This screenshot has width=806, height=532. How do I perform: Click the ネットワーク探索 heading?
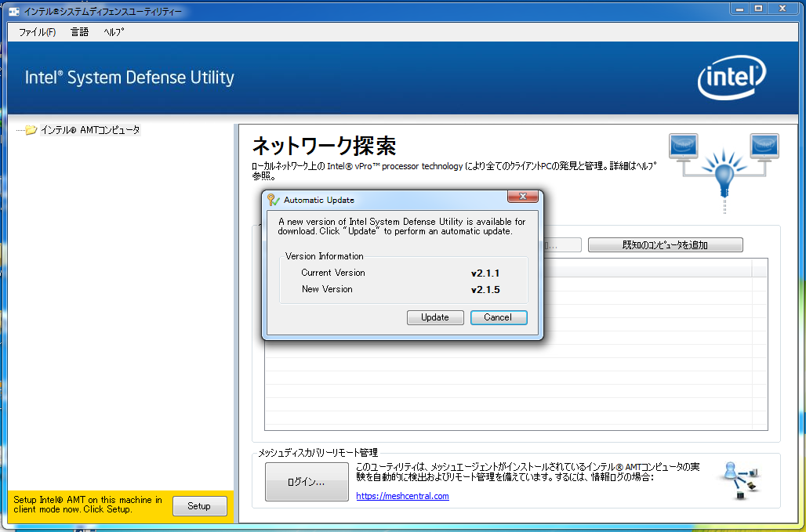tap(325, 146)
